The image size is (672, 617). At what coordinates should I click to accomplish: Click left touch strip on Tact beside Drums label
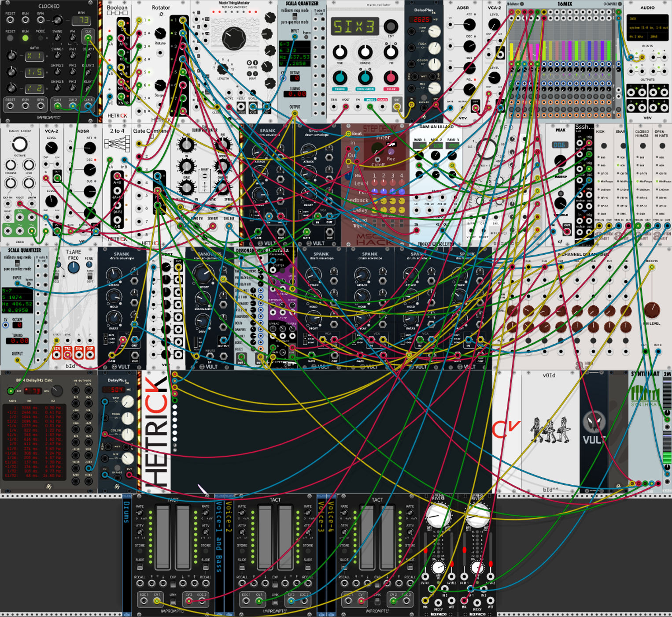[x=162, y=537]
